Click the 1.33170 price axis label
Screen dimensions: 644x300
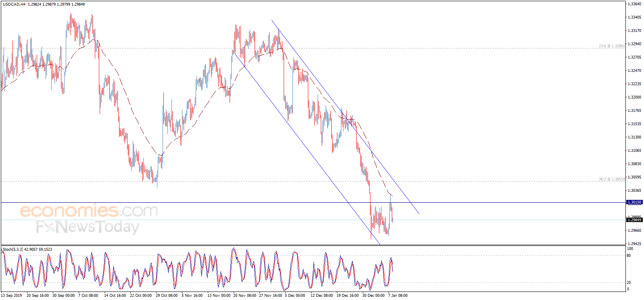coord(635,31)
